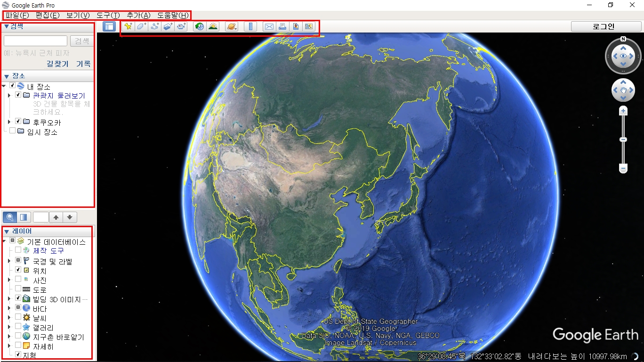The height and width of the screenshot is (362, 644).
Task: Add an image overlay from the toolbar
Action: pos(168,26)
